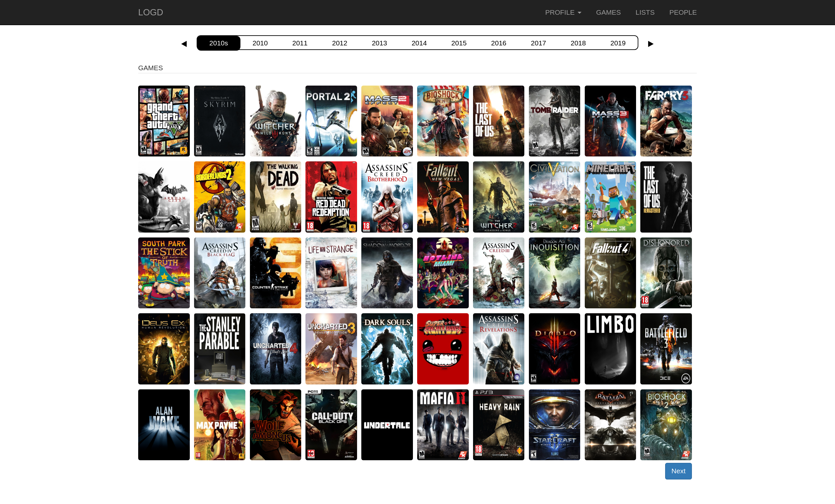Open the Fallout New Vegas cover
Image resolution: width=835 pixels, height=504 pixels.
[443, 197]
